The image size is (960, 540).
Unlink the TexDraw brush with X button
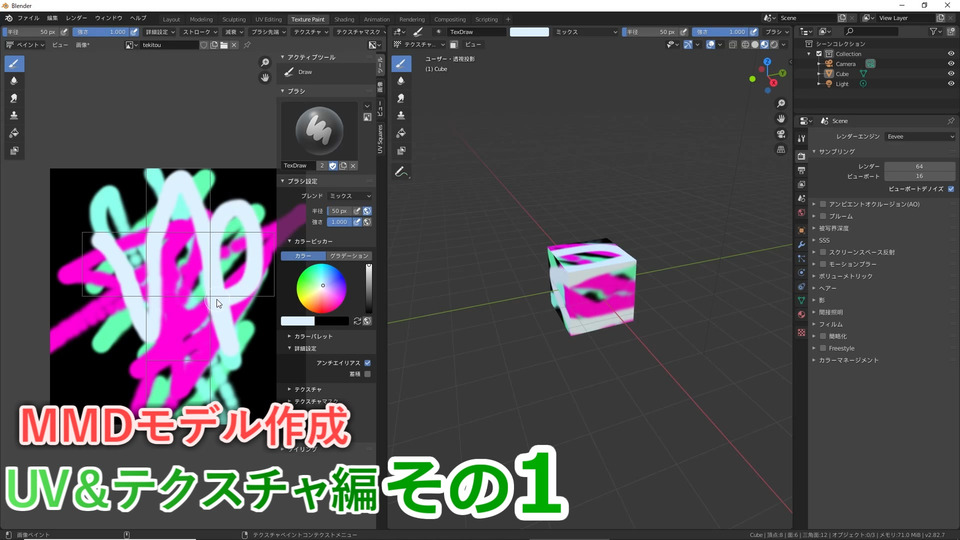(x=353, y=166)
